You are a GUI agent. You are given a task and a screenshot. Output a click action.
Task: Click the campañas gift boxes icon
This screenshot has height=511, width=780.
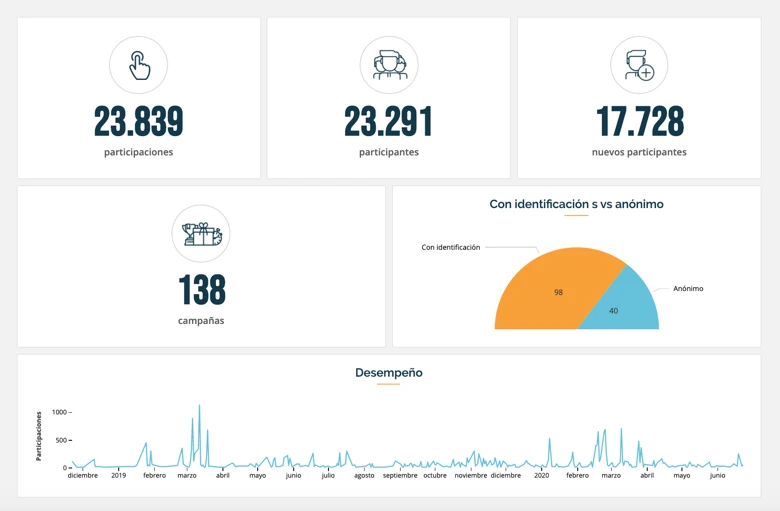201,234
